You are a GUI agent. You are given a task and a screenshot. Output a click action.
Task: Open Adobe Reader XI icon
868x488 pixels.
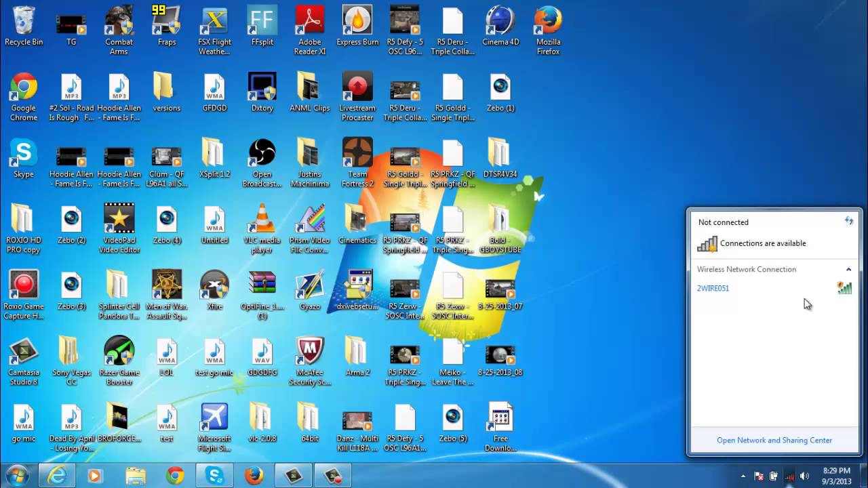(x=310, y=30)
